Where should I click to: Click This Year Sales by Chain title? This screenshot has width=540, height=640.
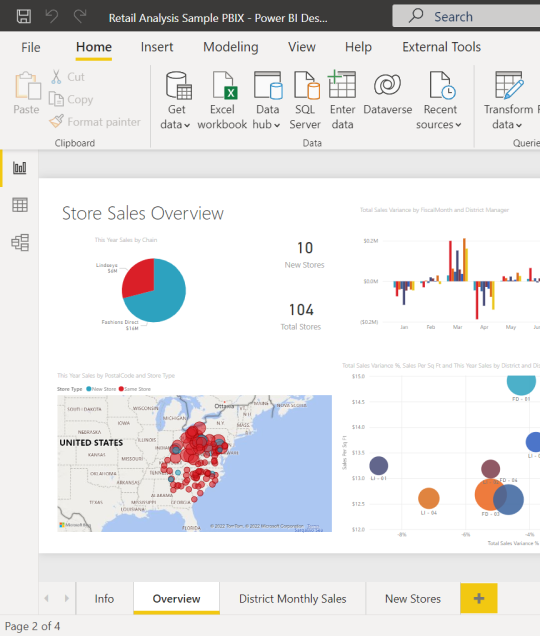click(126, 240)
